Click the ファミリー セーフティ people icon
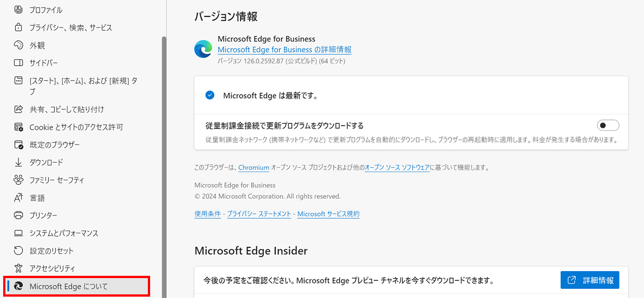This screenshot has height=298, width=644. tap(18, 180)
